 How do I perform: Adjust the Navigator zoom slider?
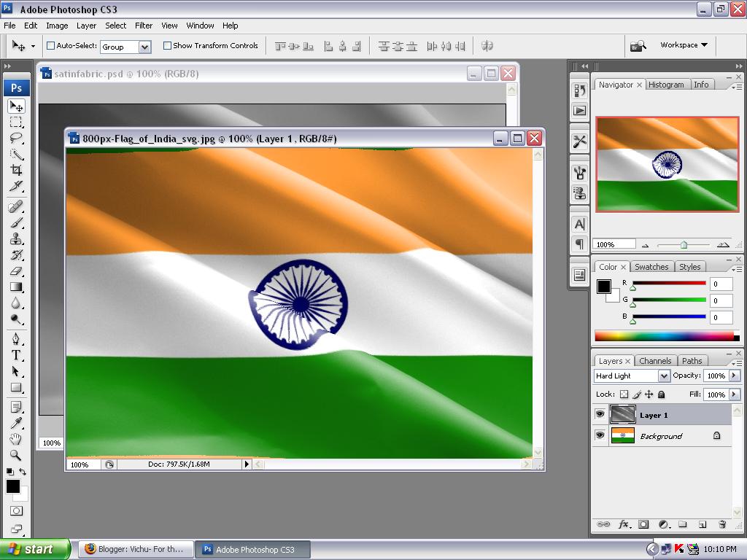click(684, 245)
